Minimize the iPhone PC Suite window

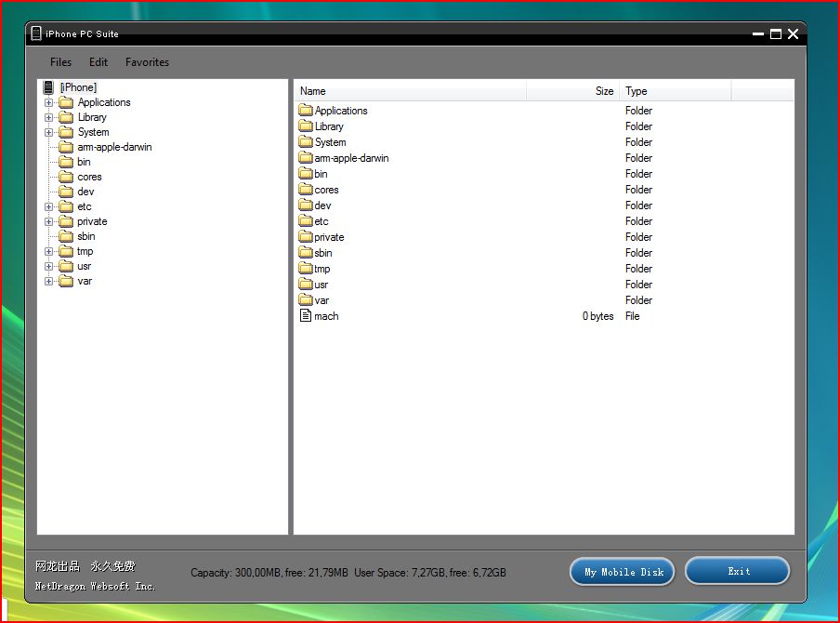(x=758, y=33)
